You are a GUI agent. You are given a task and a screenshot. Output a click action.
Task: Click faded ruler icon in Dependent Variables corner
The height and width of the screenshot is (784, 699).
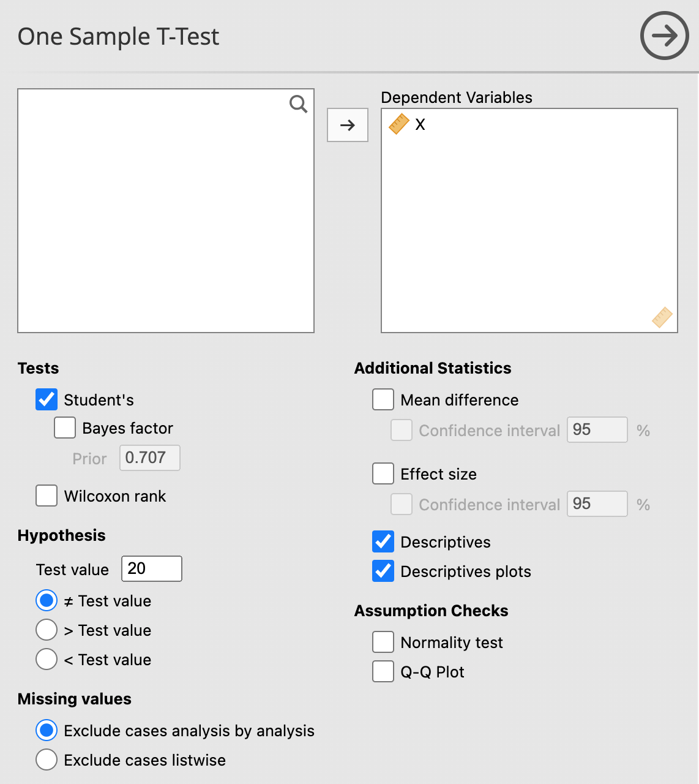662,317
